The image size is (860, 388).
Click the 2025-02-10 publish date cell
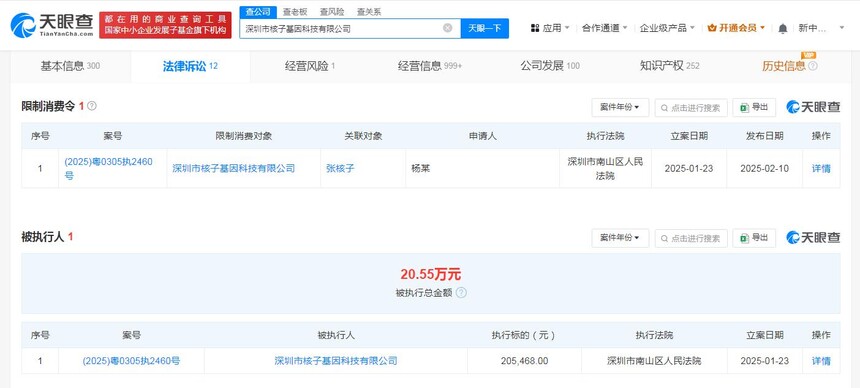point(765,168)
